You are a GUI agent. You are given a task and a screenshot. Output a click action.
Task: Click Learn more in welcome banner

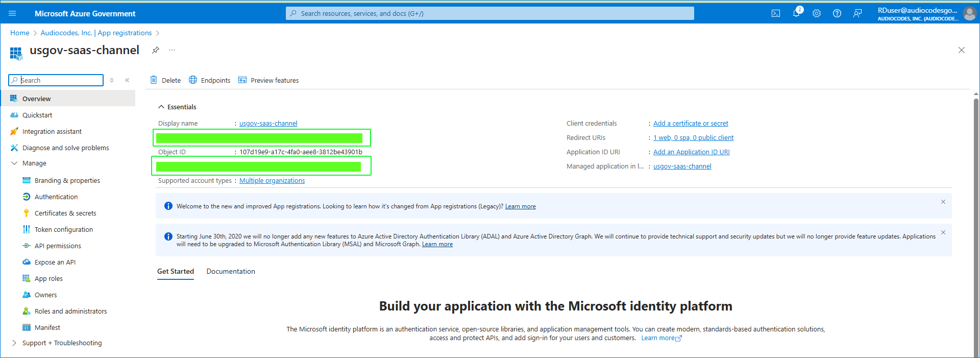pyautogui.click(x=521, y=206)
